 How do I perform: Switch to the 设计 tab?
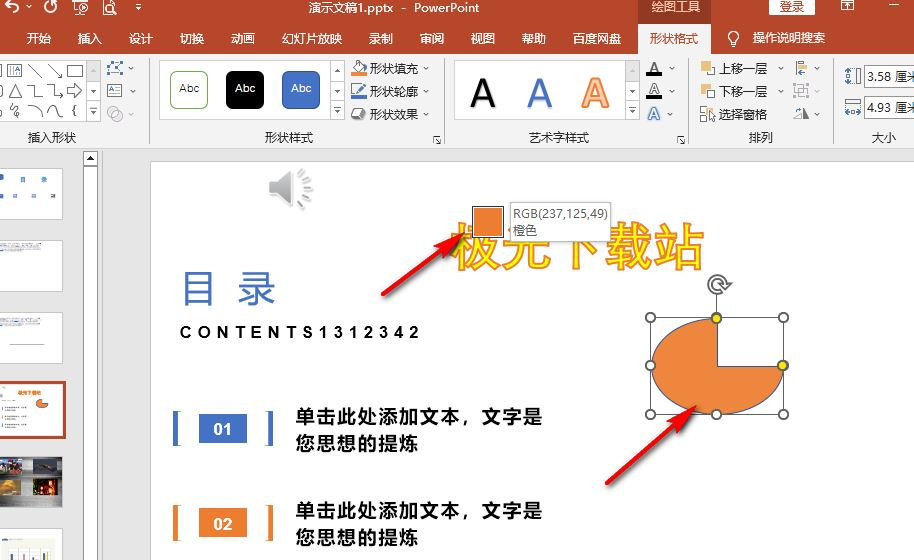tap(140, 38)
